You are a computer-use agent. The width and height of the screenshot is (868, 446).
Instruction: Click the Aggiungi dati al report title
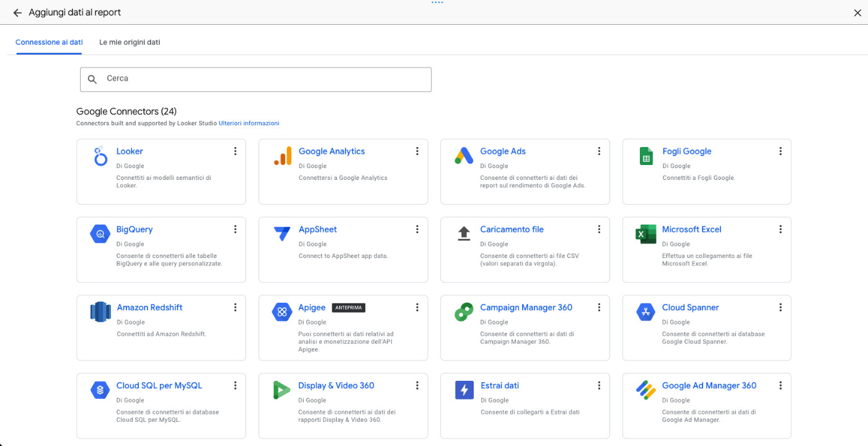point(75,12)
